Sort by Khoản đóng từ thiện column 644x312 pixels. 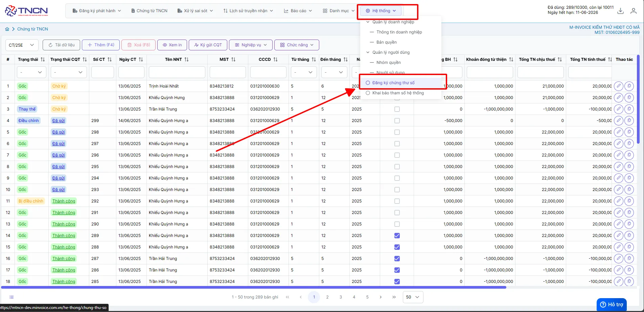(511, 59)
